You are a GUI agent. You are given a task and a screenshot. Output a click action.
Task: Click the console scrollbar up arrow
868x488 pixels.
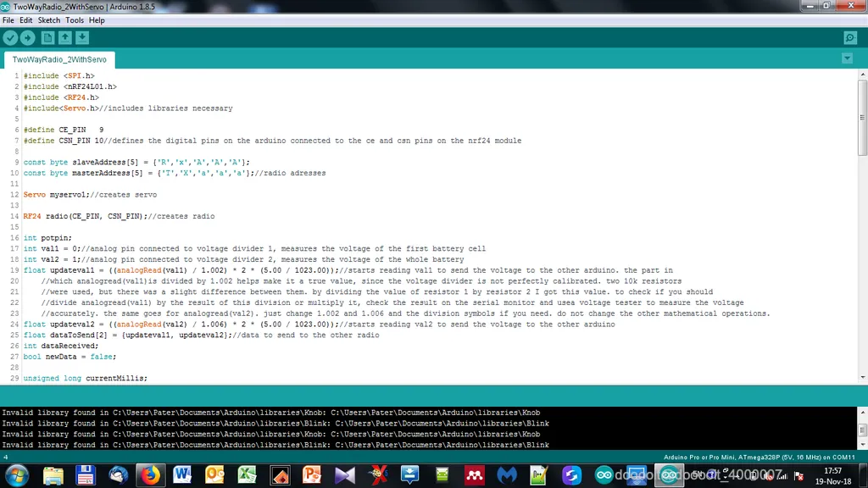(862, 413)
